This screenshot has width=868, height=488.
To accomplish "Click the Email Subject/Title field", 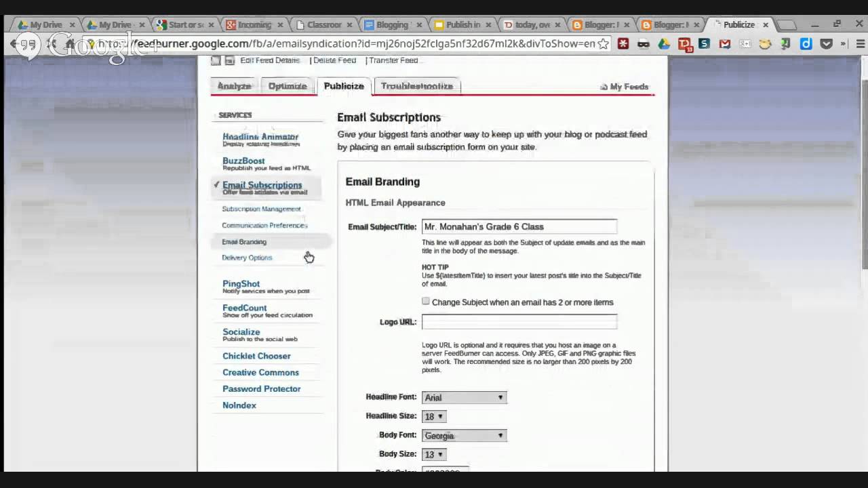I will pos(519,226).
